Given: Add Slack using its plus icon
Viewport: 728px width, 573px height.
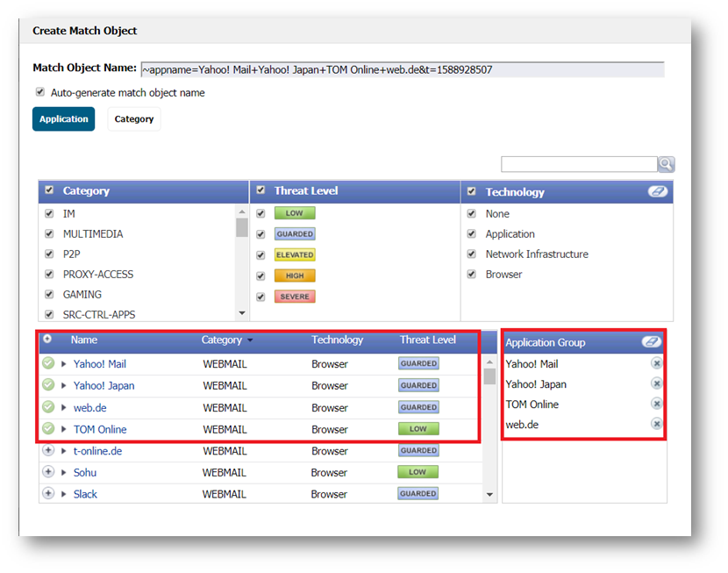Looking at the screenshot, I should [x=48, y=494].
